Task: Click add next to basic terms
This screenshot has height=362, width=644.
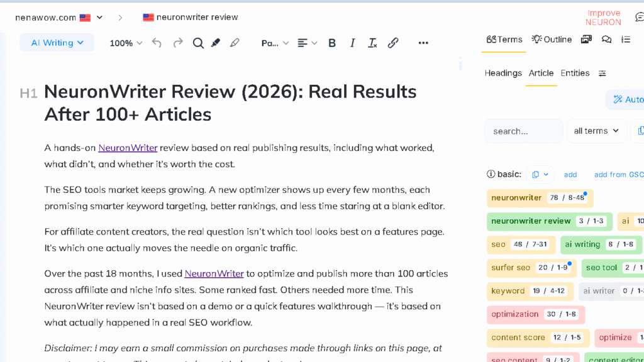Action: point(570,175)
